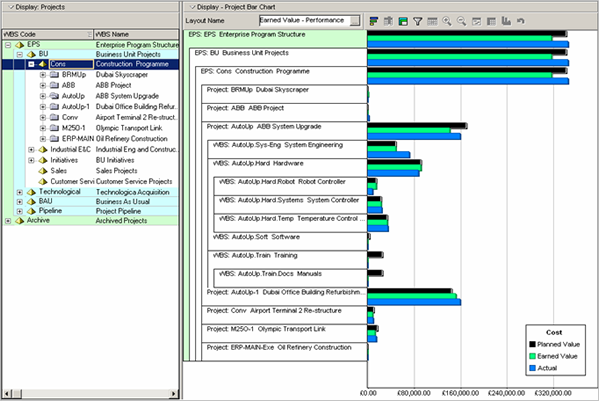Click the BAU node diamond icon
This screenshot has height=401, width=600.
(x=31, y=202)
